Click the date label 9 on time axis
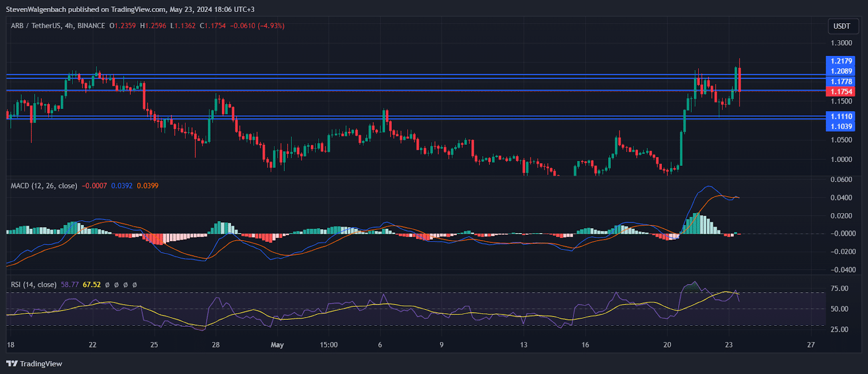Viewport: 868px width, 374px height. [x=442, y=345]
